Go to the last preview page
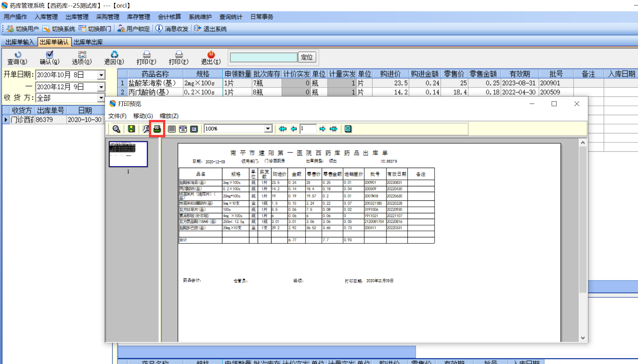The image size is (638, 364). [334, 129]
